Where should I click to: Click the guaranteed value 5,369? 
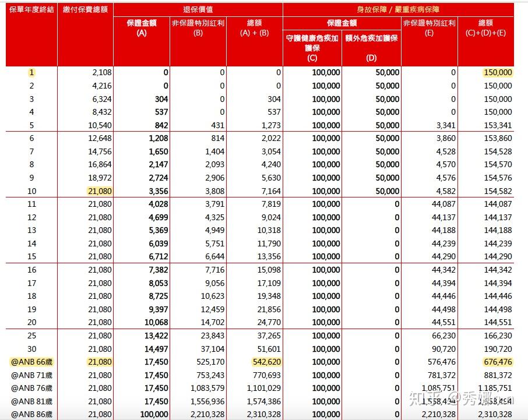(x=159, y=230)
